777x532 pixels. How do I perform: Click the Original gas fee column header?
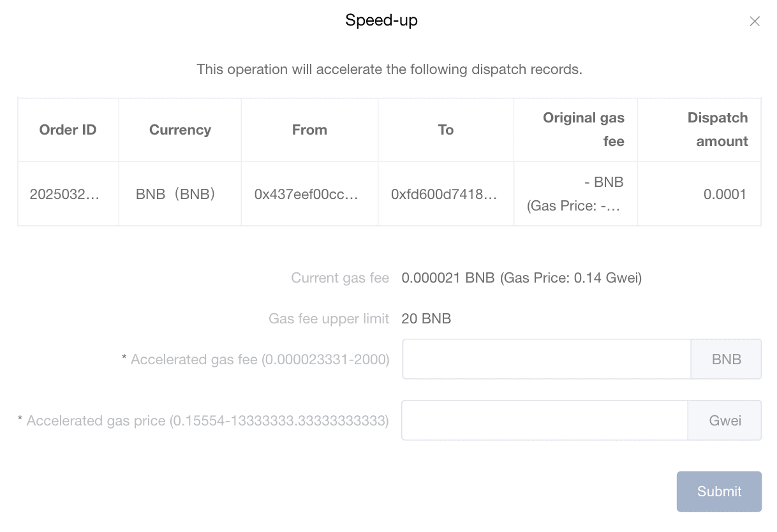[x=583, y=129]
